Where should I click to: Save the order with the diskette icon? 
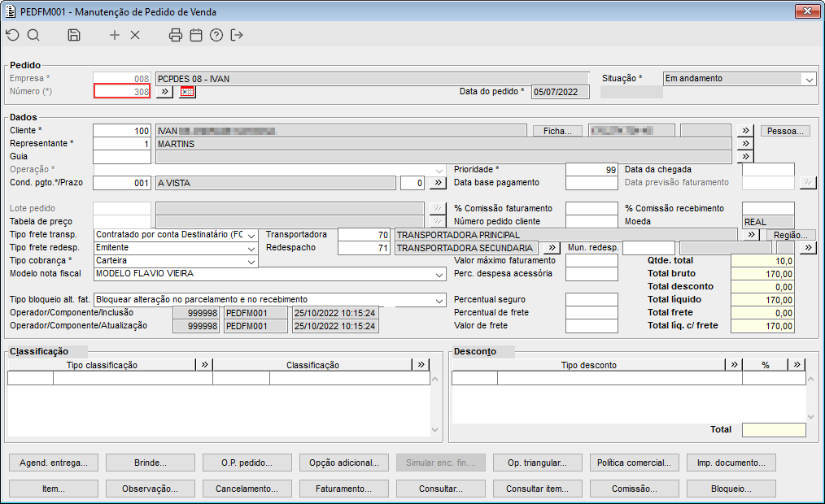(x=74, y=35)
